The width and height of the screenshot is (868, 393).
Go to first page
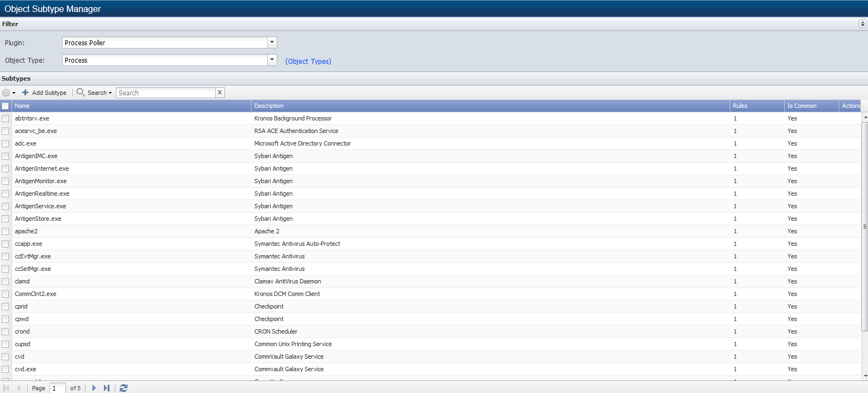point(7,388)
